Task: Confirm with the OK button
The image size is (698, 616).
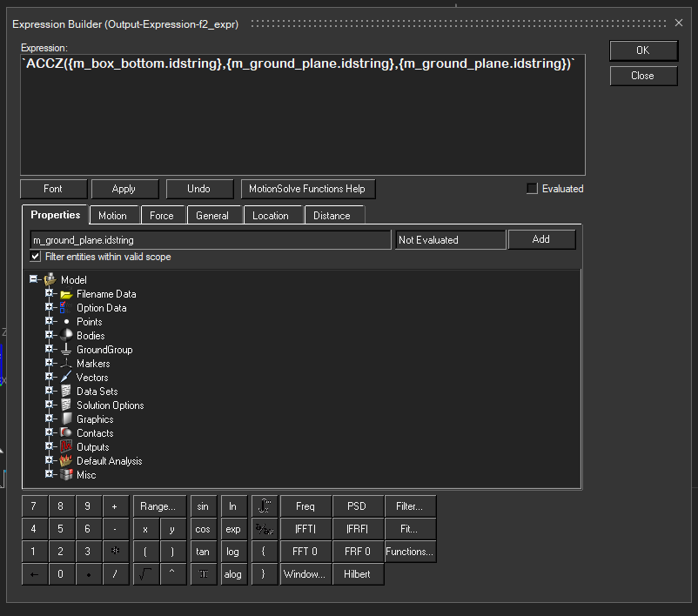Action: [x=643, y=50]
